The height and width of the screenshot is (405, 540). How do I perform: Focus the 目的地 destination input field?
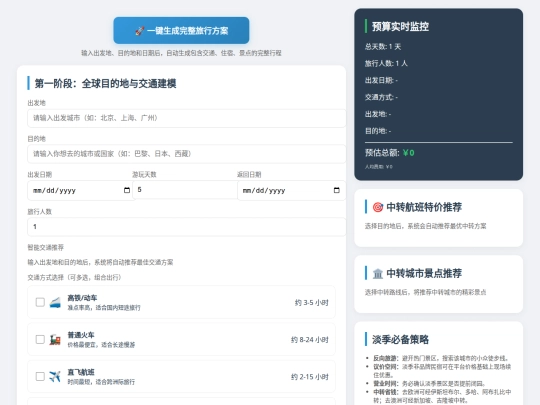(x=187, y=154)
